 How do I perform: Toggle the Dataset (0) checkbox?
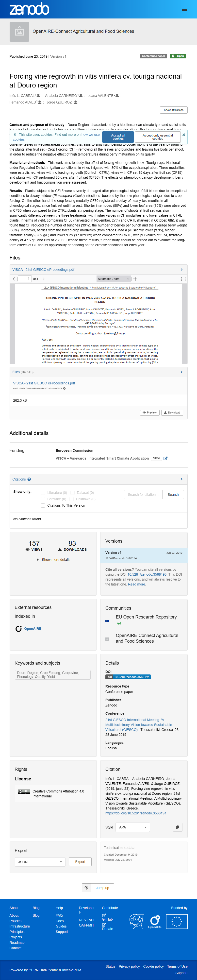click(x=73, y=493)
